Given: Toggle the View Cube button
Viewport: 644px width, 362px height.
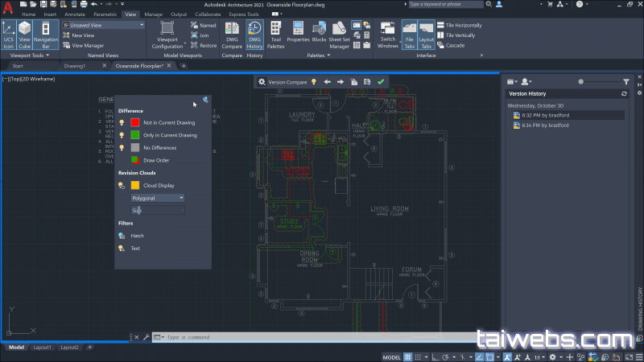Looking at the screenshot, I should point(24,35).
